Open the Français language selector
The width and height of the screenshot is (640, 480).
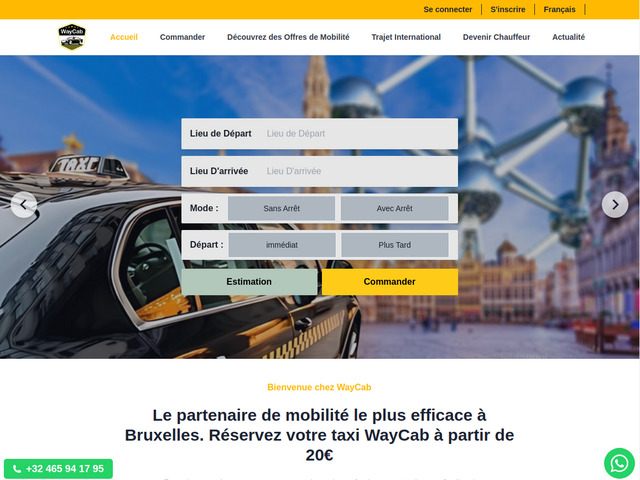[559, 9]
